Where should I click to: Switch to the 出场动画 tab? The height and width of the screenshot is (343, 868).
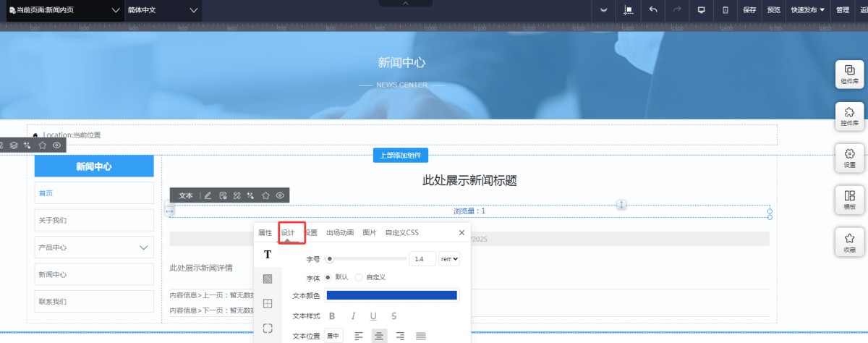pyautogui.click(x=340, y=233)
